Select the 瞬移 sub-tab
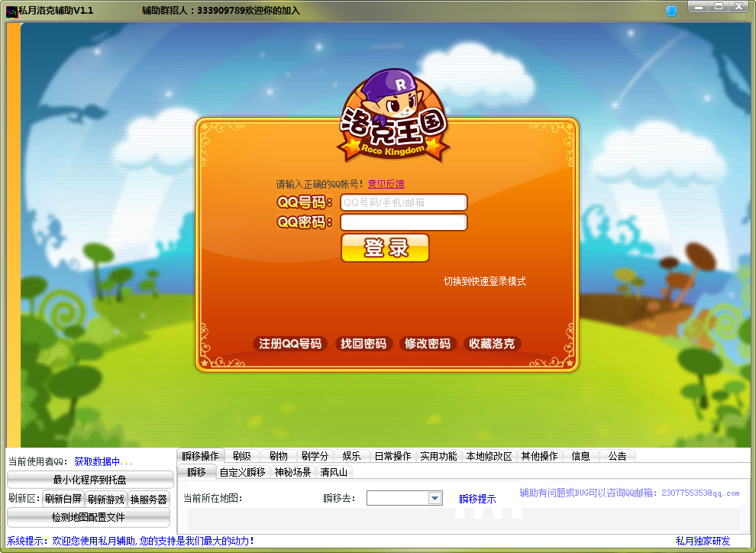Screen dimensions: 756x553 click(197, 472)
